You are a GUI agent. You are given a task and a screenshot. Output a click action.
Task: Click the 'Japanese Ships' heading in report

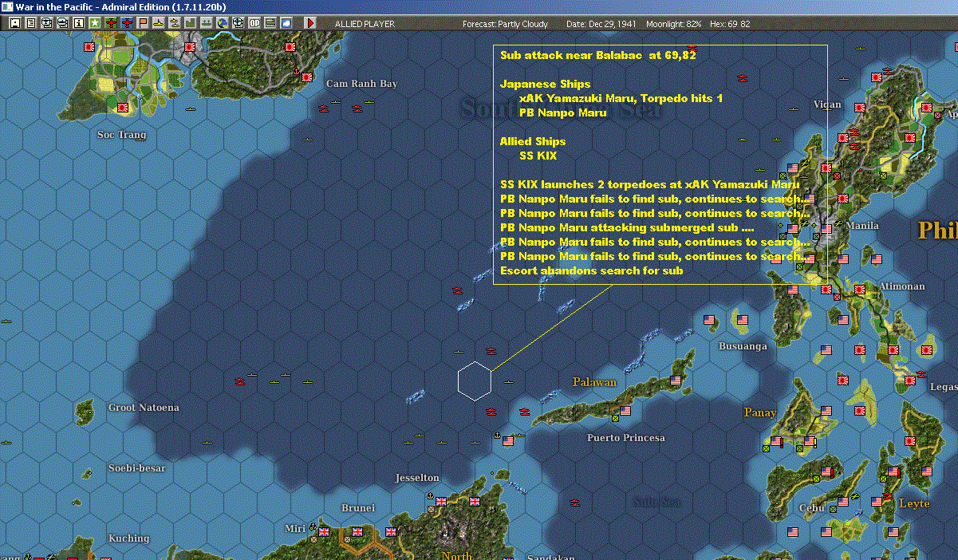(x=546, y=84)
